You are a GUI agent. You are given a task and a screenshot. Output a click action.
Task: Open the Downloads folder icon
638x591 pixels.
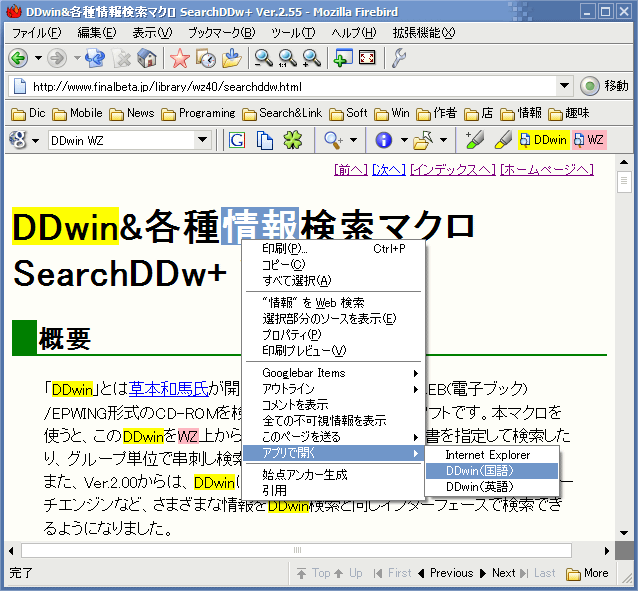[232, 58]
